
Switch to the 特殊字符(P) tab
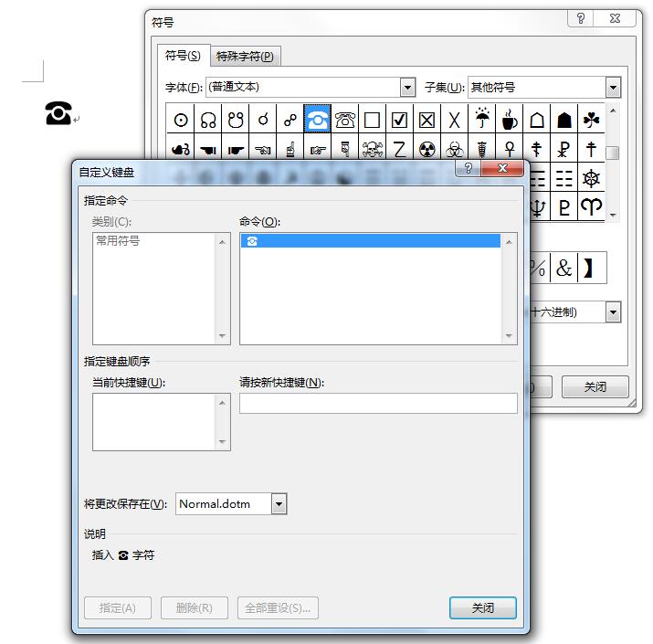246,57
